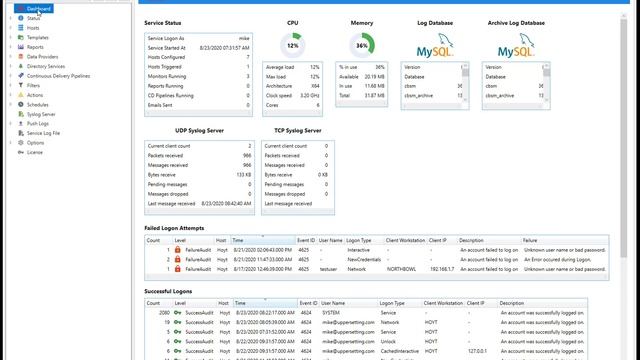Click the Push Logs upload icon

21,123
